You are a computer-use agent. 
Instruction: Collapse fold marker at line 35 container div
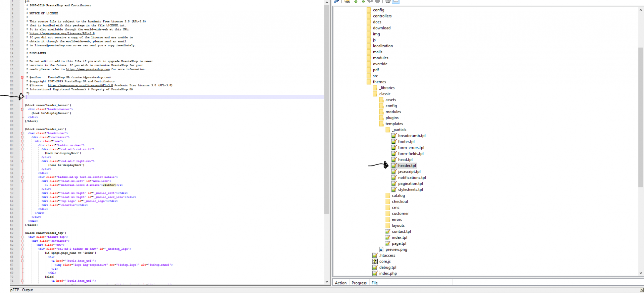pyautogui.click(x=22, y=137)
